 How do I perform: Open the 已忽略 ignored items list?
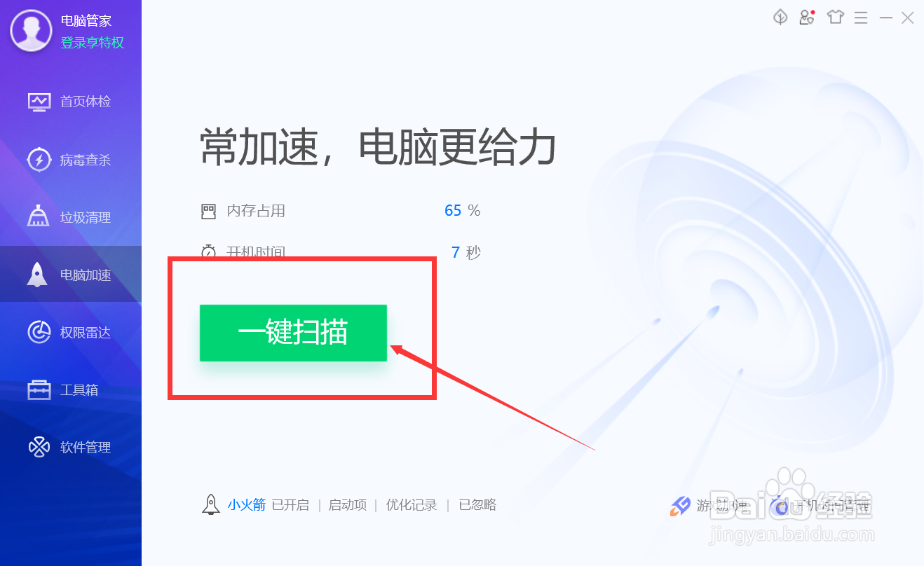477,504
